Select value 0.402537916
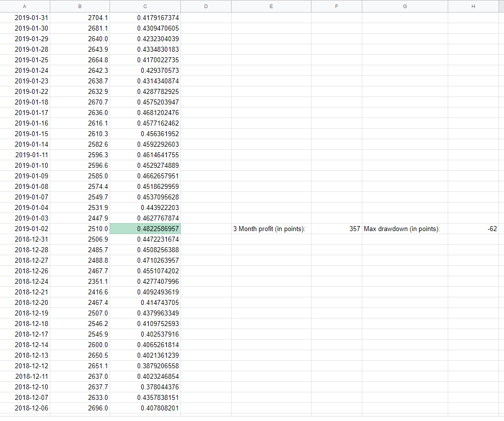 145,334
